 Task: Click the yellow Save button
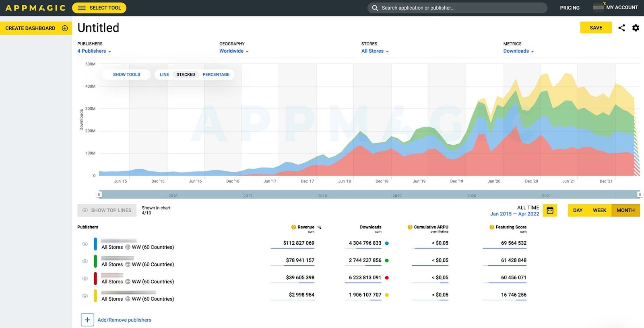click(x=596, y=28)
